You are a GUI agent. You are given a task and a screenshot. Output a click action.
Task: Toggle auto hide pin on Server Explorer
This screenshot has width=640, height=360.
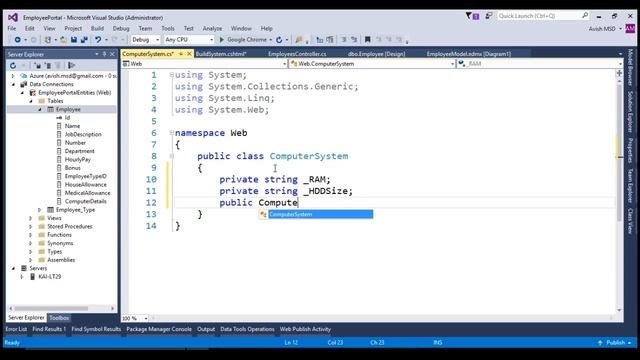pyautogui.click(x=104, y=54)
